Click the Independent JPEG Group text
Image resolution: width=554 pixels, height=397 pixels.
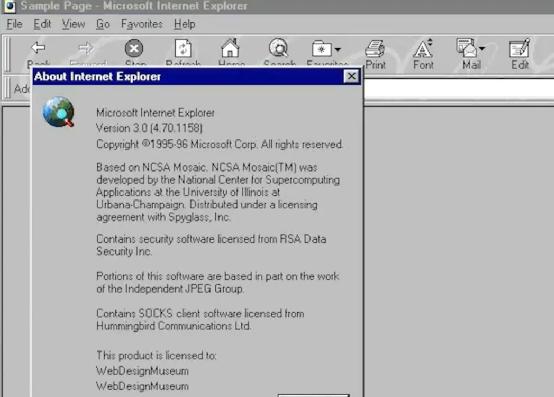pyautogui.click(x=218, y=283)
